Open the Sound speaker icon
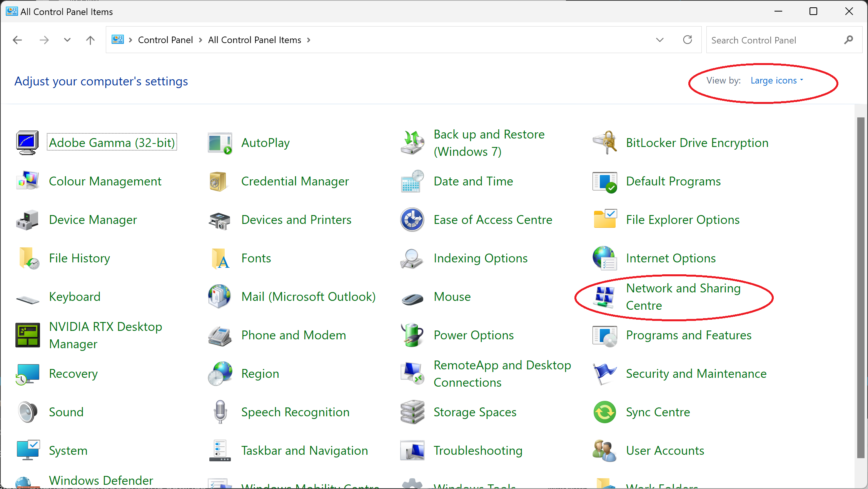This screenshot has width=868, height=489. (27, 412)
